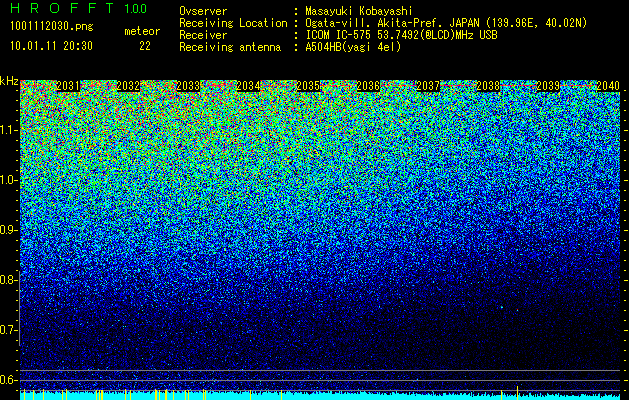
Task: Click the Receiver field label
Action: [x=203, y=35]
